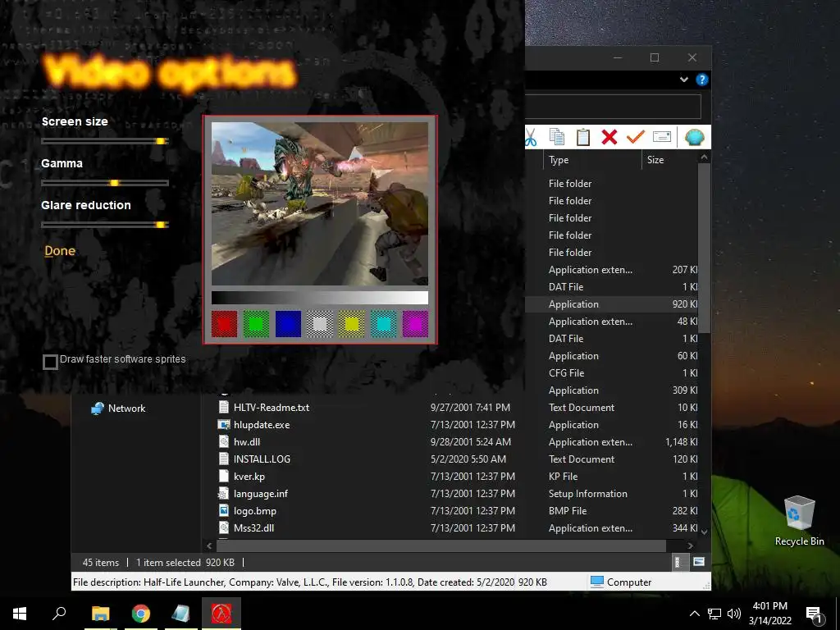The height and width of the screenshot is (630, 840).
Task: Click the hlupdate.exe application icon
Action: point(224,425)
